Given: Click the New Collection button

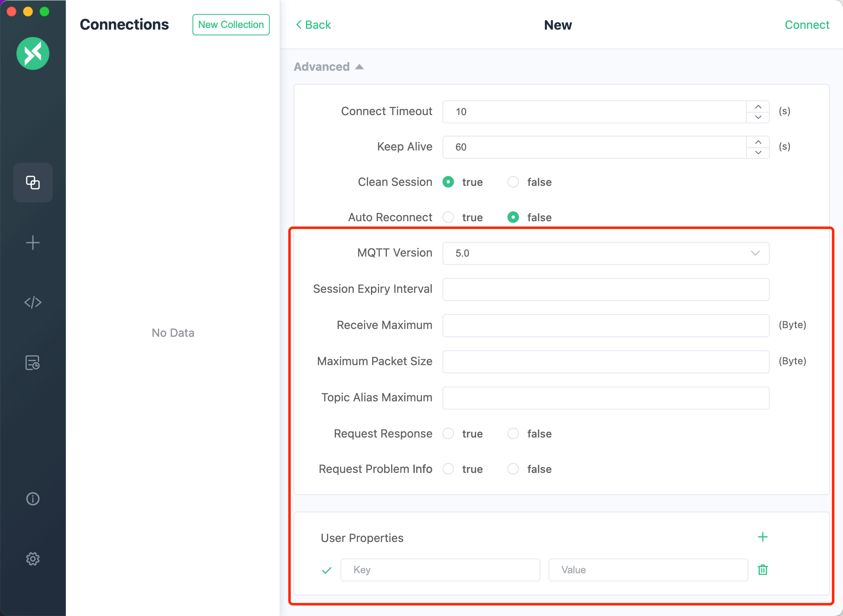Looking at the screenshot, I should point(231,25).
